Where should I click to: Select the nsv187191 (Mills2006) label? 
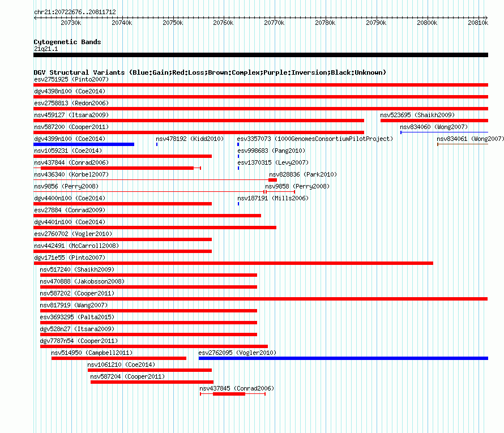(x=273, y=198)
